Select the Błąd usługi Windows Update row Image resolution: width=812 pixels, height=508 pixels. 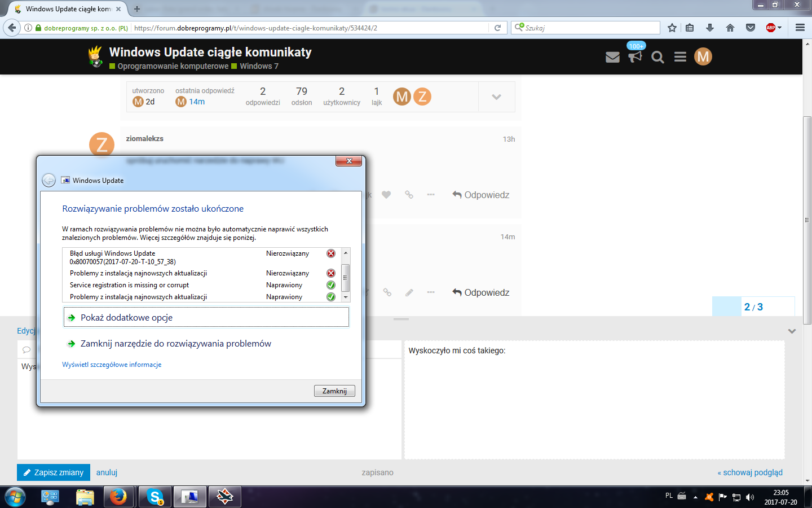point(202,257)
